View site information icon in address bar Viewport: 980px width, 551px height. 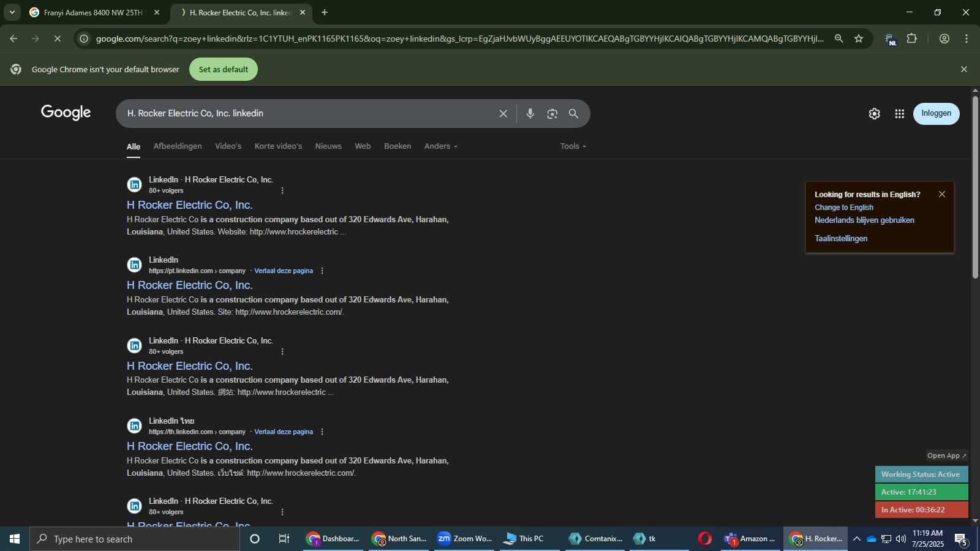pyautogui.click(x=85, y=39)
